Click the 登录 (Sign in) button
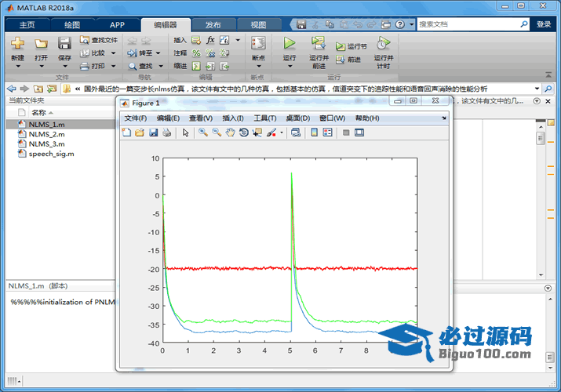This screenshot has height=392, width=561. 544,24
